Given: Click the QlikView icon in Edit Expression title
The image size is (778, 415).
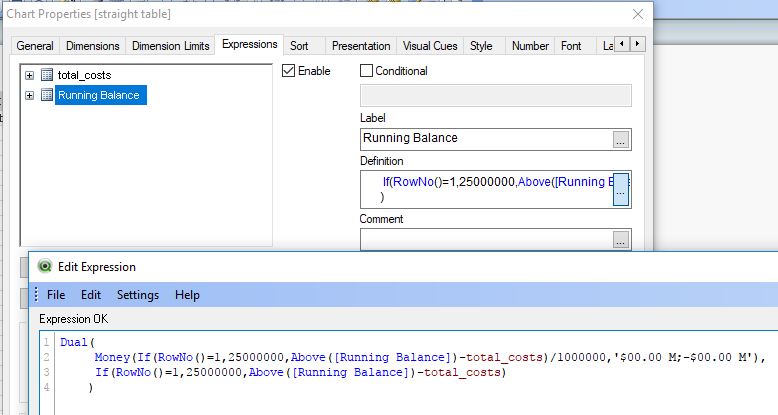Looking at the screenshot, I should (45, 267).
